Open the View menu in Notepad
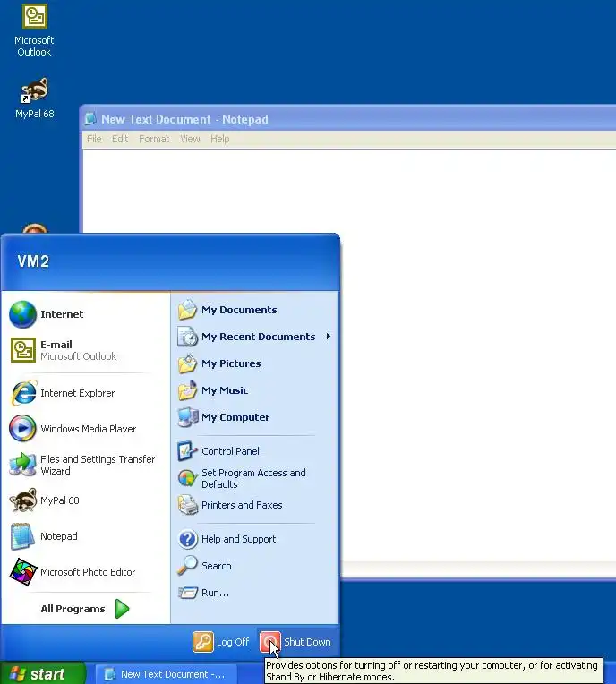This screenshot has height=684, width=616. point(190,139)
